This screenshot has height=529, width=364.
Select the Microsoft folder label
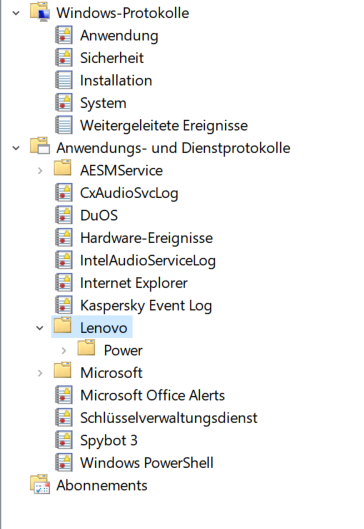tap(111, 373)
